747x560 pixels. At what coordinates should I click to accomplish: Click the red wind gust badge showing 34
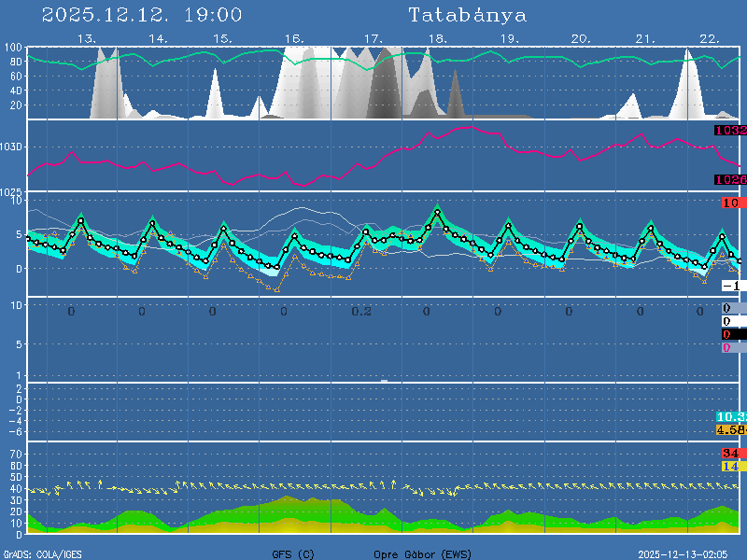click(x=730, y=454)
